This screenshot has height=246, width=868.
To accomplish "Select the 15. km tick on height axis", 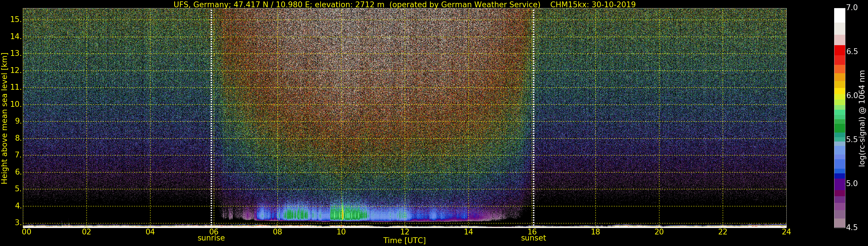I will pos(16,20).
